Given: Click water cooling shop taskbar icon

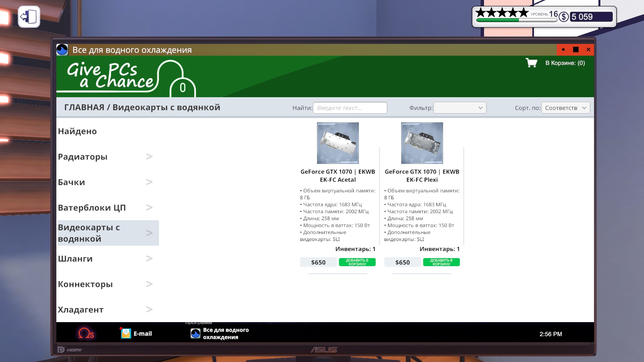Looking at the screenshot, I should [196, 334].
